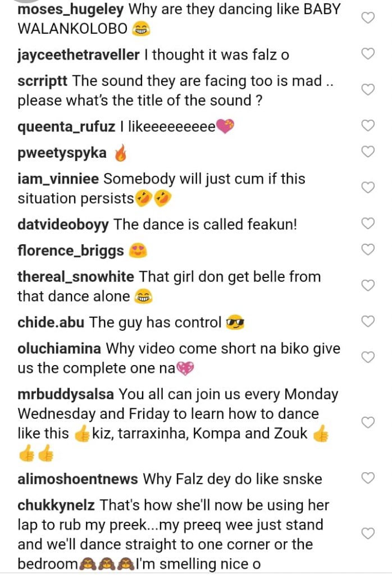Like queenta_rufuz's comment
The image size is (392, 575).
[x=367, y=126]
